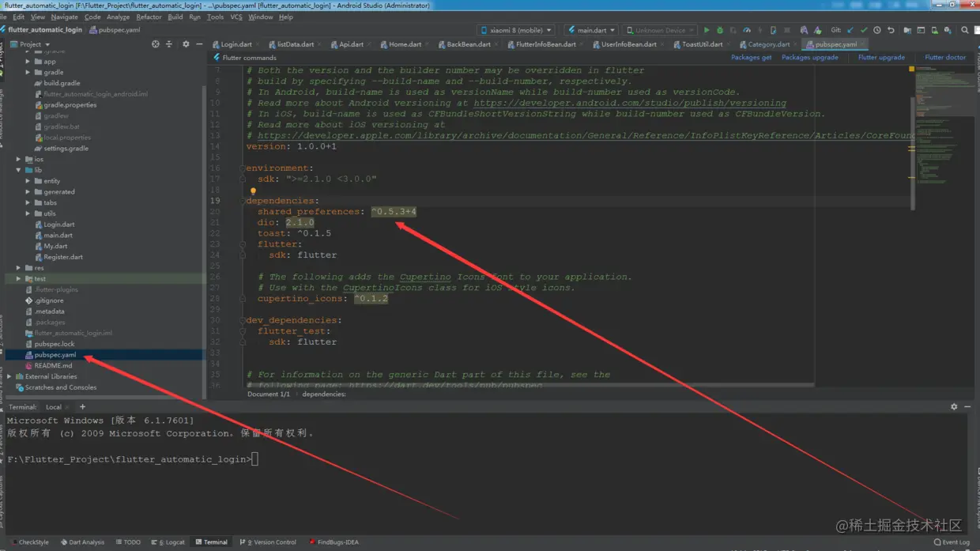Click the locate/scroll-from-source target icon in Project panel
980x551 pixels.
pos(155,44)
